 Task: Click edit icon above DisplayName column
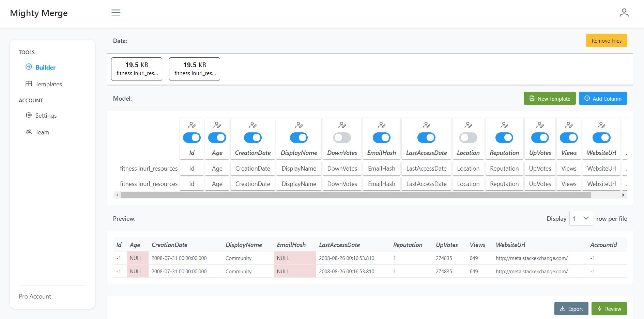click(299, 125)
